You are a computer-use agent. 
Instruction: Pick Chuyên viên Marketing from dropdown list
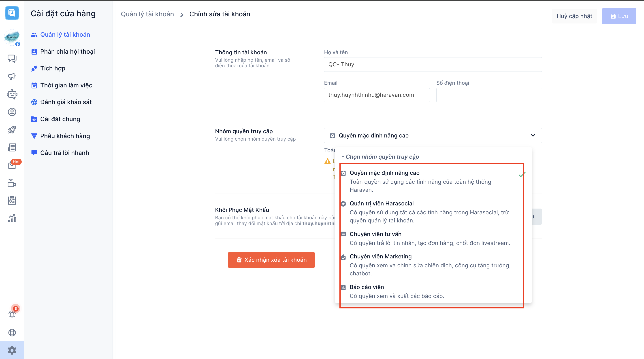[380, 257]
